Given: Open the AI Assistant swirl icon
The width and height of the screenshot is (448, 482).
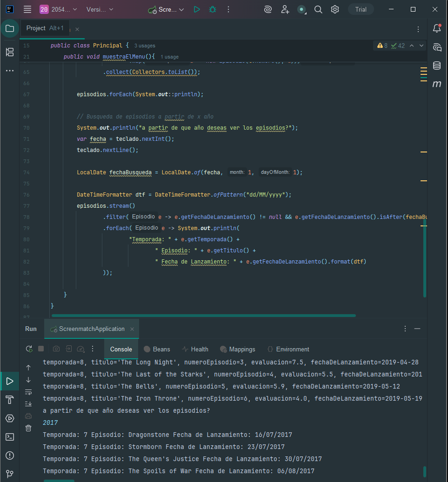Looking at the screenshot, I should pyautogui.click(x=268, y=10).
